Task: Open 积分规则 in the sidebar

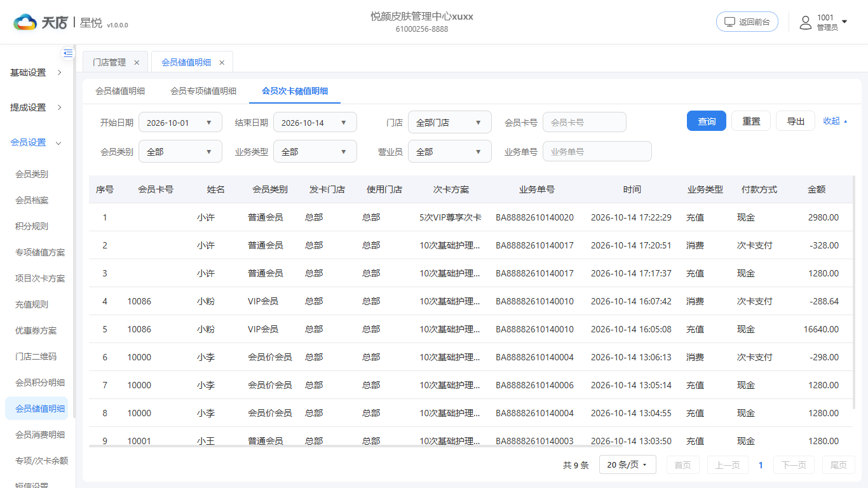Action: pyautogui.click(x=32, y=226)
